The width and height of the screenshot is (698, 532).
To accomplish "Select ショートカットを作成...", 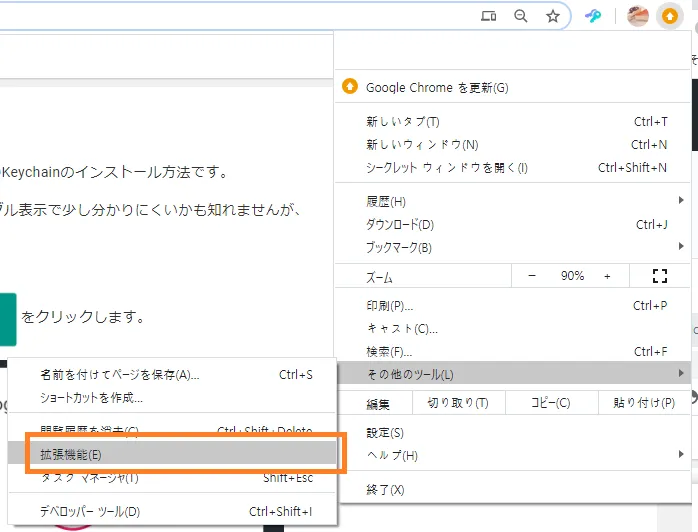I will (x=172, y=398).
